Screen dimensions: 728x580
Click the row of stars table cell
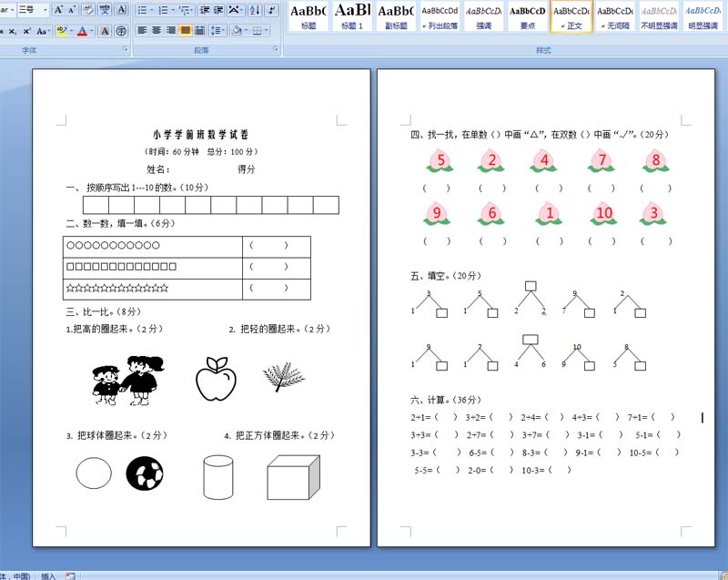[153, 289]
